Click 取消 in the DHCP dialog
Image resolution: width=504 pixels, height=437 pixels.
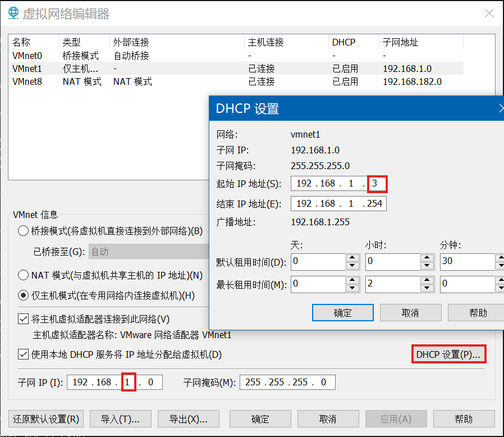coord(410,313)
